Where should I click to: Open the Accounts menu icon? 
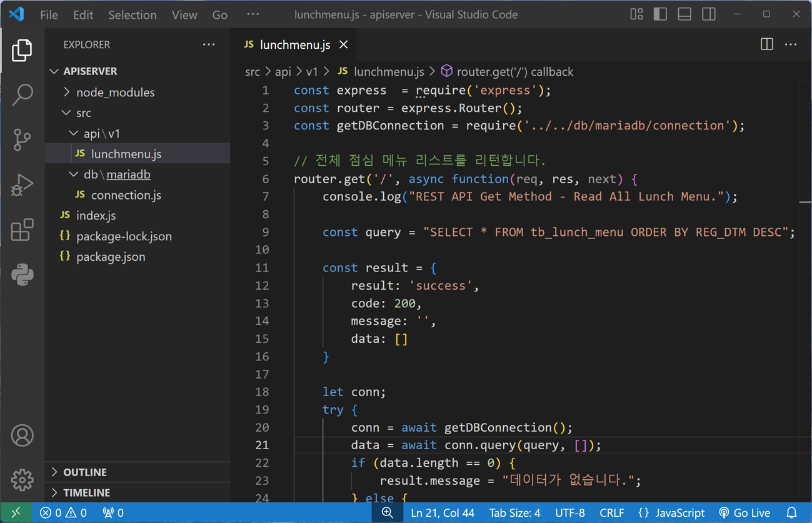[22, 435]
